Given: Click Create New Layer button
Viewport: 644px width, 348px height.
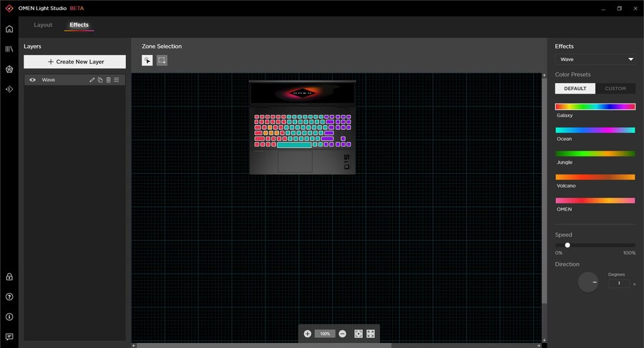Looking at the screenshot, I should click(74, 62).
